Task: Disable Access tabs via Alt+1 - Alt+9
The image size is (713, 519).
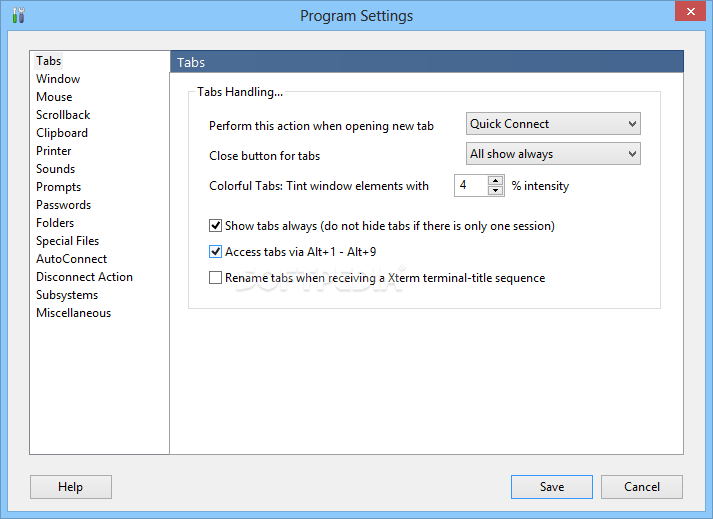Action: pos(215,252)
